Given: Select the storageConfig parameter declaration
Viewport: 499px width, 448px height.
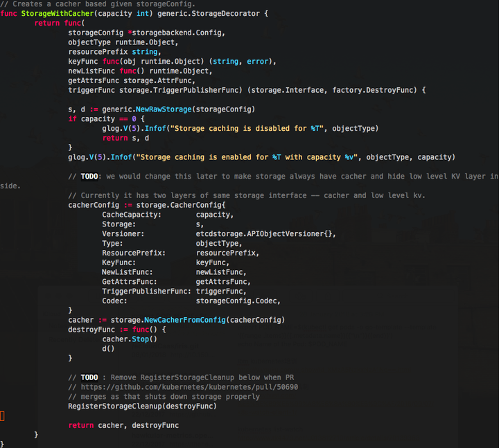Looking at the screenshot, I should 146,33.
